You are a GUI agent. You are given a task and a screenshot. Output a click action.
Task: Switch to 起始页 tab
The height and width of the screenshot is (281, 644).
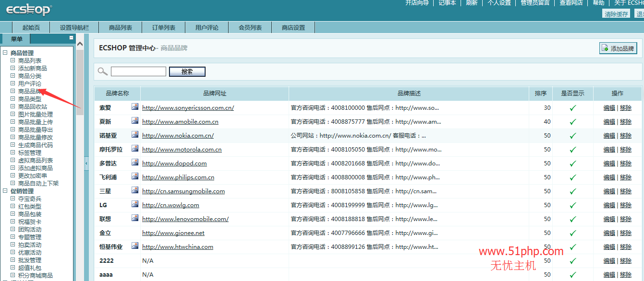tap(31, 27)
